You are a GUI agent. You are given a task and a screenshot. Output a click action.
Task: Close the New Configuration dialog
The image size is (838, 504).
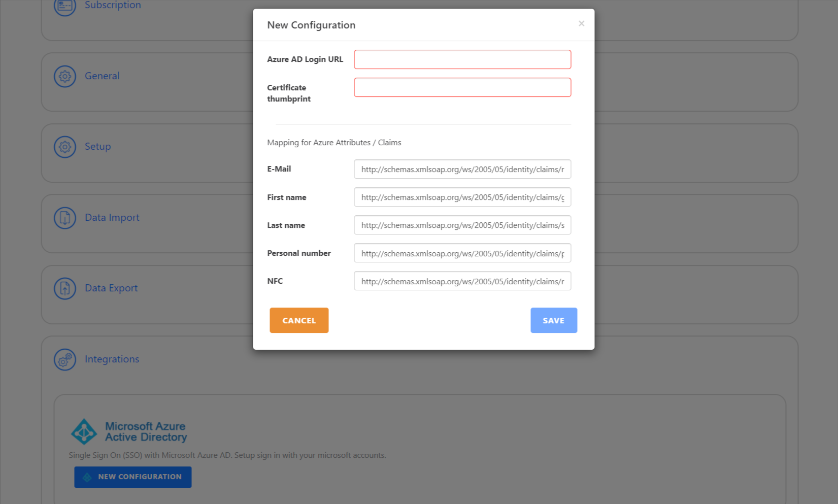[x=581, y=23]
